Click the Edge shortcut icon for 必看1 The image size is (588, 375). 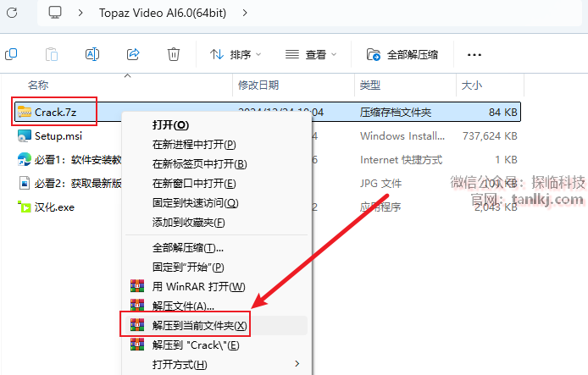tap(25, 159)
